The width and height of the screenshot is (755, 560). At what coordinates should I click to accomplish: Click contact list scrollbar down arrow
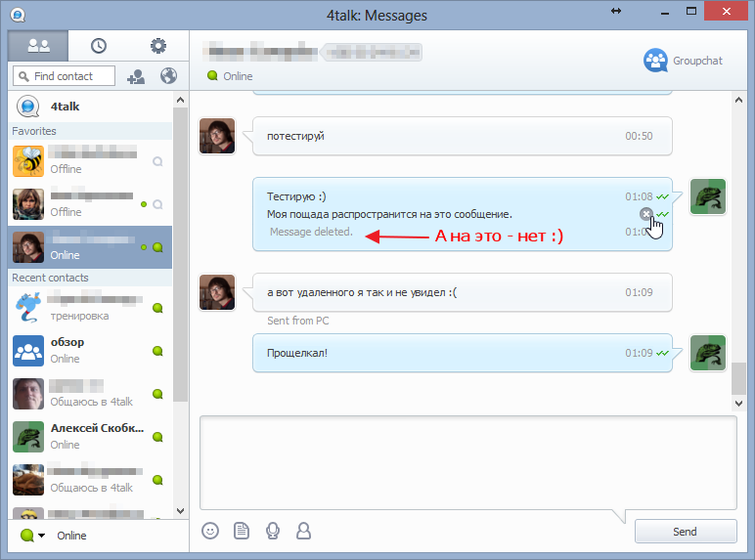180,510
